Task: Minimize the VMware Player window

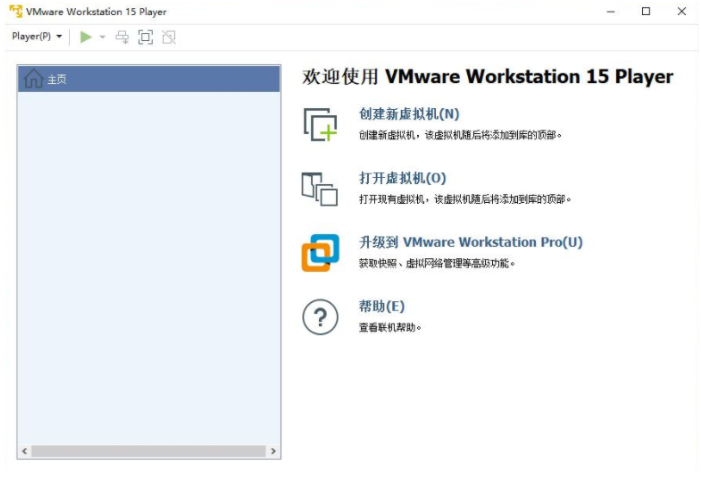Action: 611,11
